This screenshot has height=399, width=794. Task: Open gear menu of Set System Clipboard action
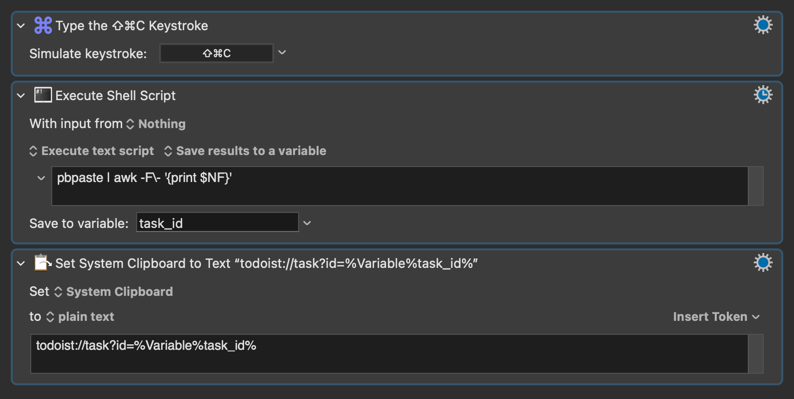[763, 262]
